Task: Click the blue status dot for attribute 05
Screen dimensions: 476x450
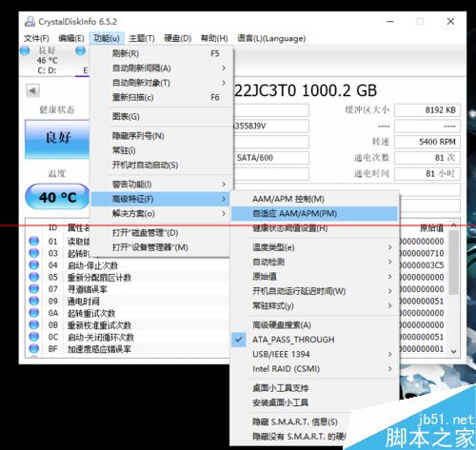Action: tap(34, 277)
